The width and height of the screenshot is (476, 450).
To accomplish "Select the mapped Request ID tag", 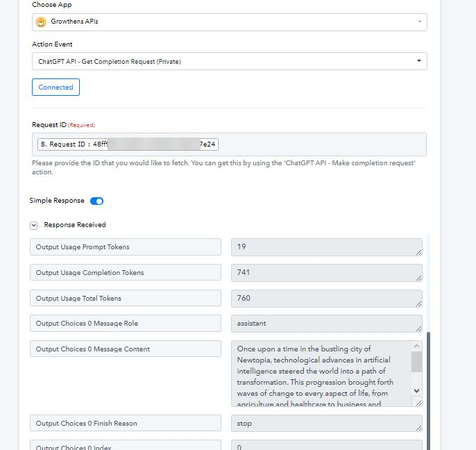I will tap(128, 144).
